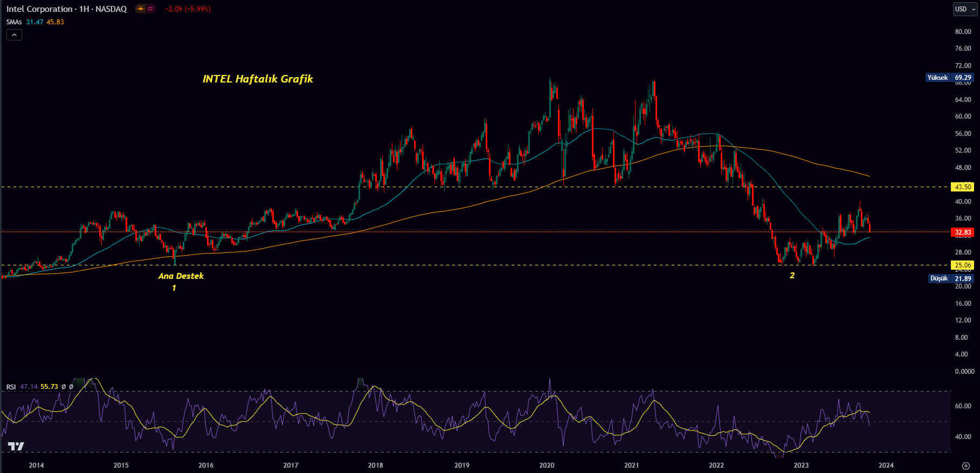Select the RSI indicator legend label
This screenshot has width=980, height=473.
click(x=11, y=387)
